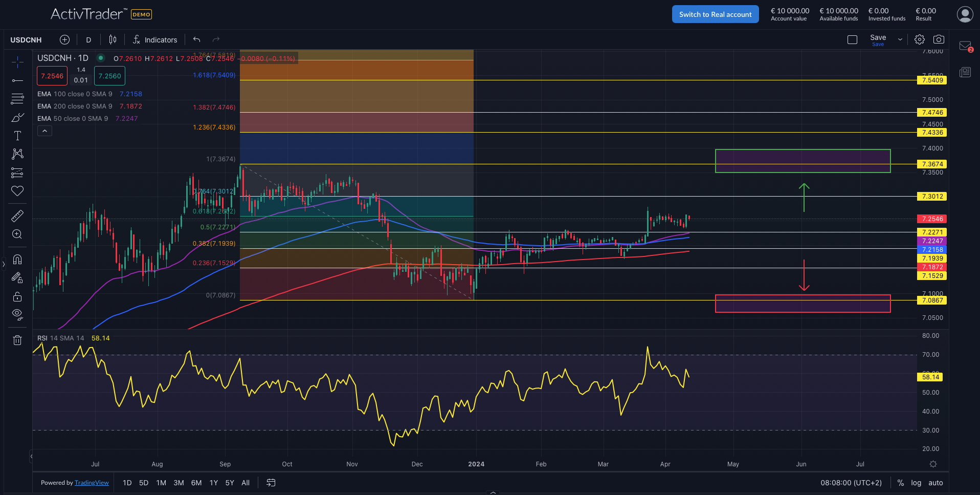Viewport: 980px width, 495px height.
Task: Select the zoom-in magnifier tool
Action: (x=17, y=234)
